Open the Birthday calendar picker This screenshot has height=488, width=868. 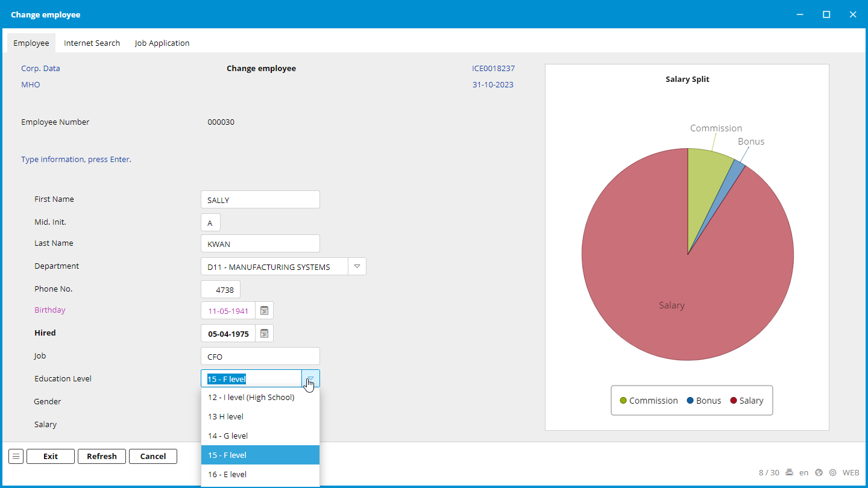click(264, 311)
